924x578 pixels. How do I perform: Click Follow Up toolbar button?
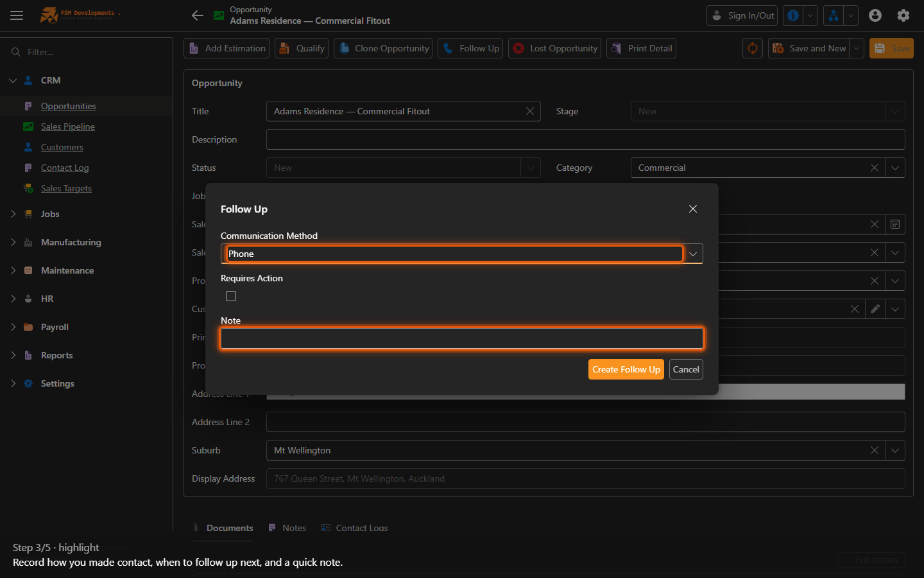(x=470, y=48)
